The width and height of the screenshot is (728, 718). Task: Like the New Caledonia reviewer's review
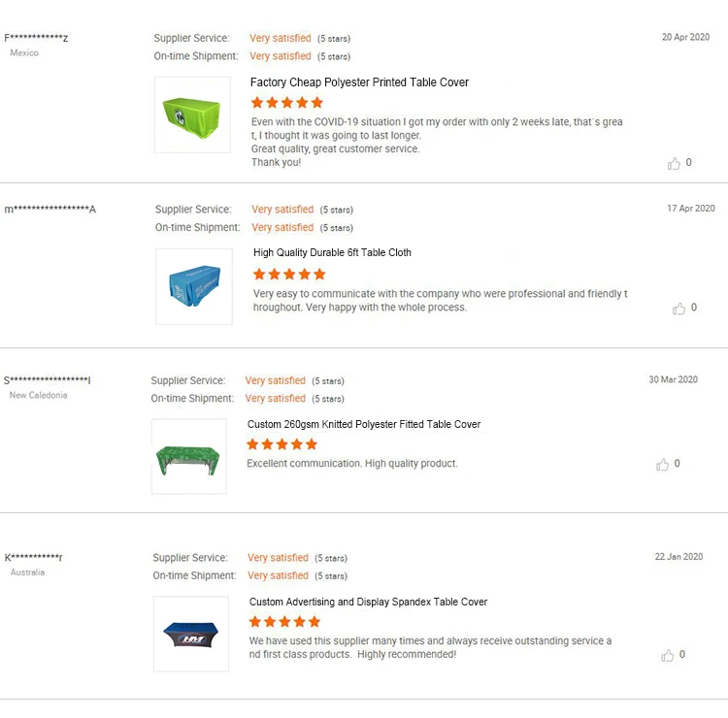click(x=663, y=465)
